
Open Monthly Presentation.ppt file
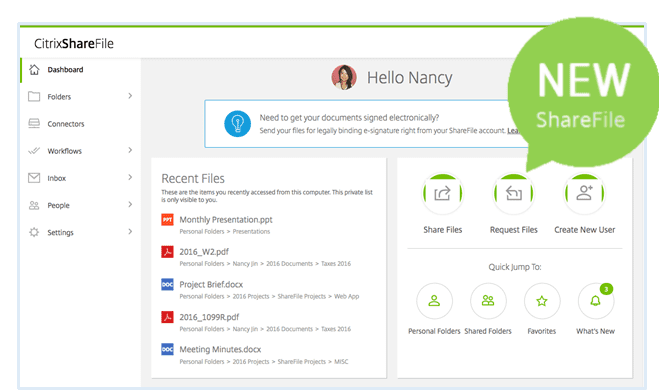coord(226,220)
